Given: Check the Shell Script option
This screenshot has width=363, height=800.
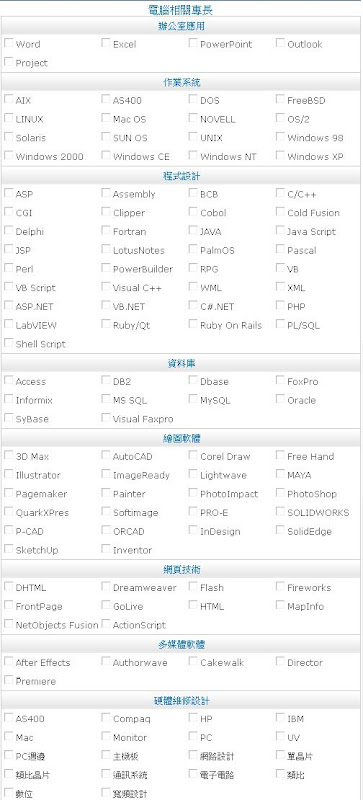Looking at the screenshot, I should pyautogui.click(x=8, y=343).
